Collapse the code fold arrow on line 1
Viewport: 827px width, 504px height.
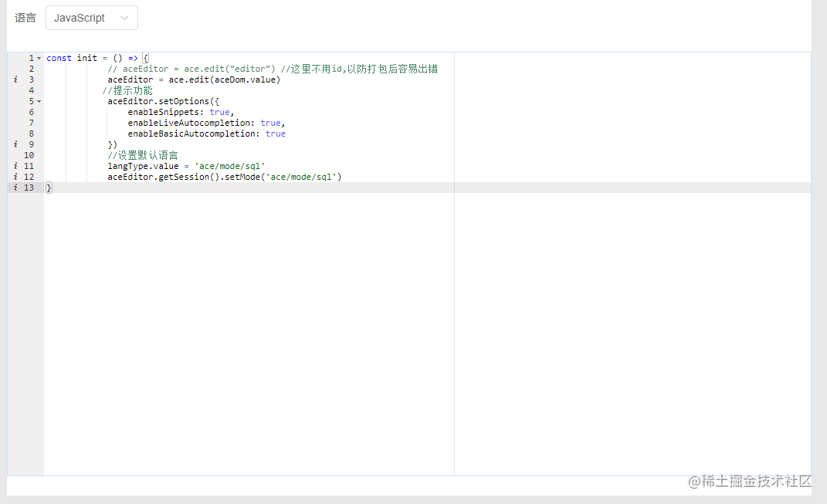click(37, 57)
